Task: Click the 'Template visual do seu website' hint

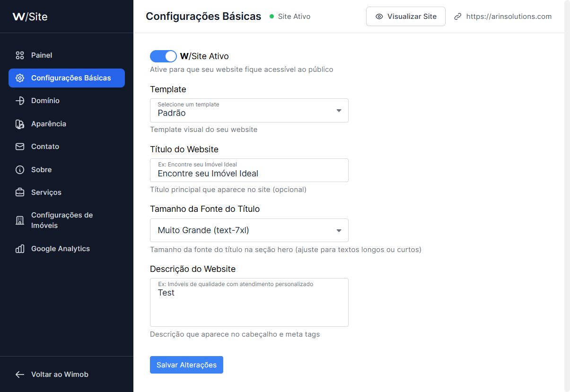Action: 204,130
